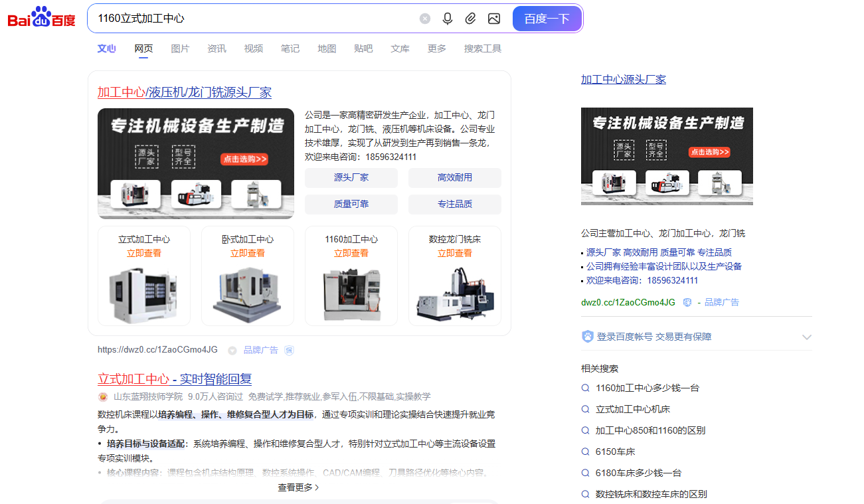Click the large 专注机械设备生产制造 banner in the ad card
The image size is (864, 504).
(196, 163)
